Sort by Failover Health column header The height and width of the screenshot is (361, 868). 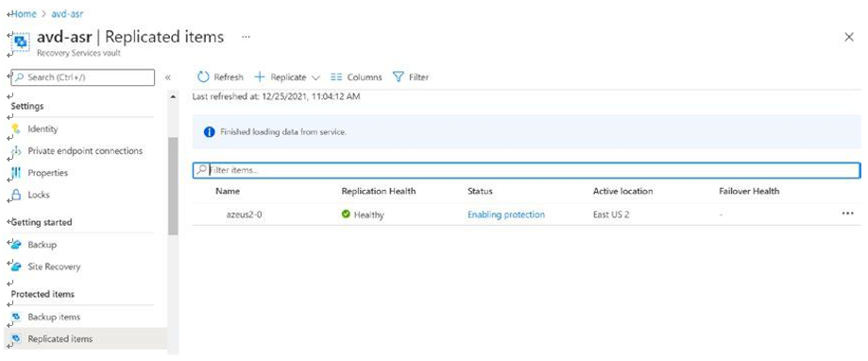[749, 191]
